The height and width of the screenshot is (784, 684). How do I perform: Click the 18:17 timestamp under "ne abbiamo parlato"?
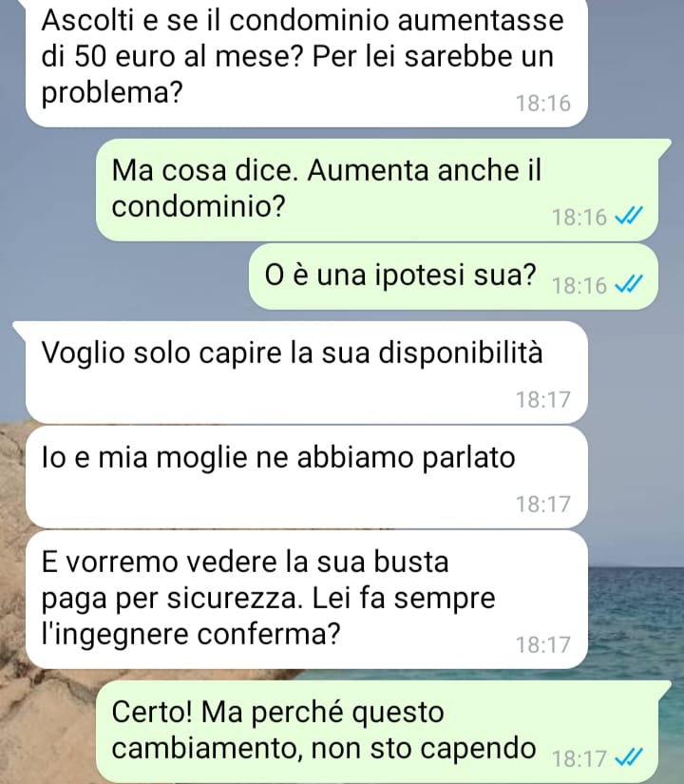point(543,505)
